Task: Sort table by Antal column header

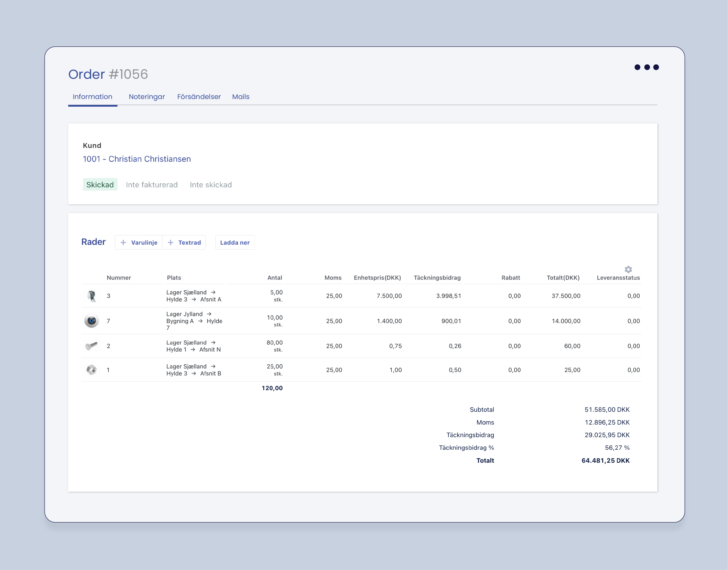Action: (x=275, y=278)
